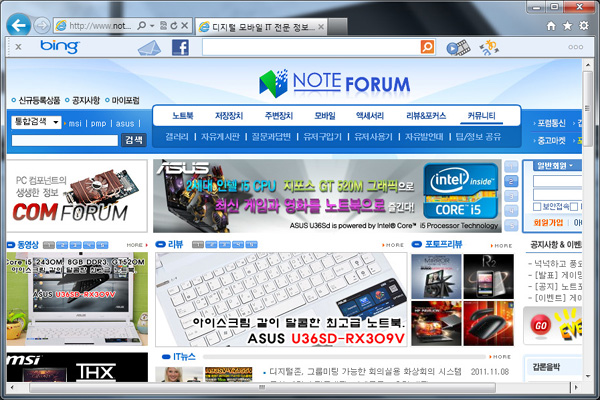Open the 노트북 menu
600x400 pixels.
(183, 116)
